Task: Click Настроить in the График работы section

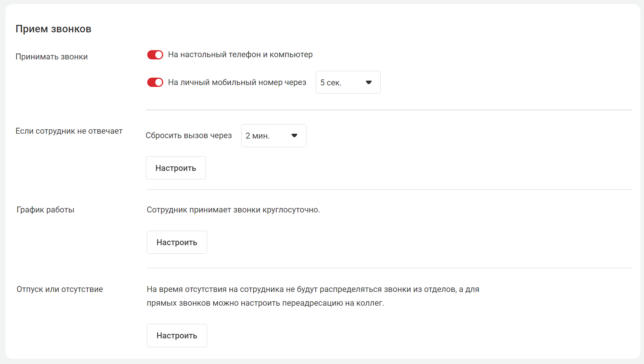Action: [x=177, y=242]
